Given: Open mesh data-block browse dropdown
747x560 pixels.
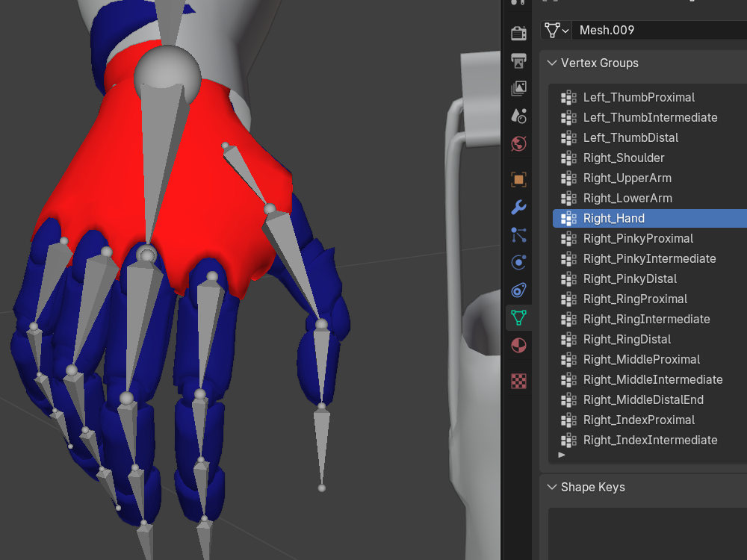Looking at the screenshot, I should click(557, 30).
